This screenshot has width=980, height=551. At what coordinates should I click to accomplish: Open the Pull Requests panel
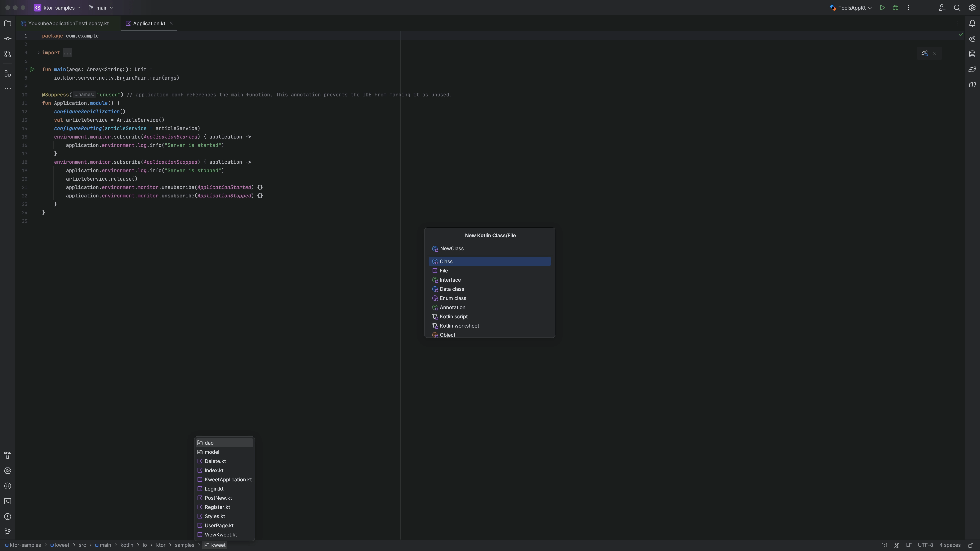point(8,54)
